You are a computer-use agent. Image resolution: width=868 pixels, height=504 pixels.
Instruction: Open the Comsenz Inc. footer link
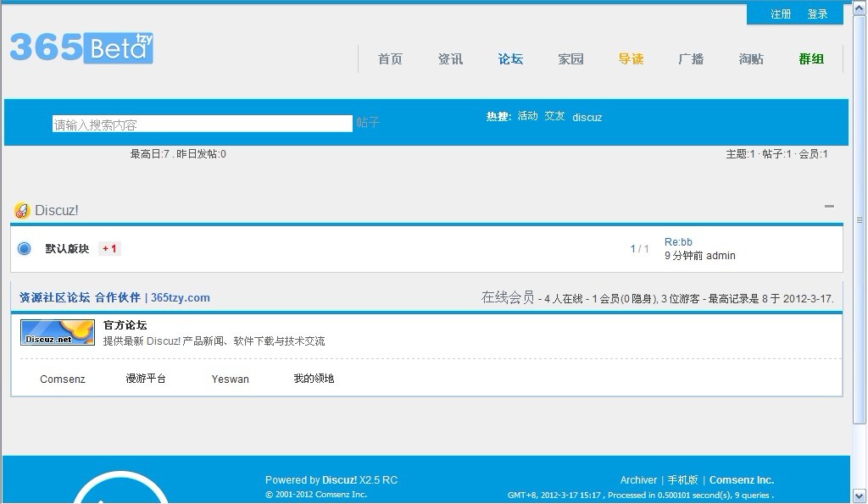pyautogui.click(x=742, y=479)
